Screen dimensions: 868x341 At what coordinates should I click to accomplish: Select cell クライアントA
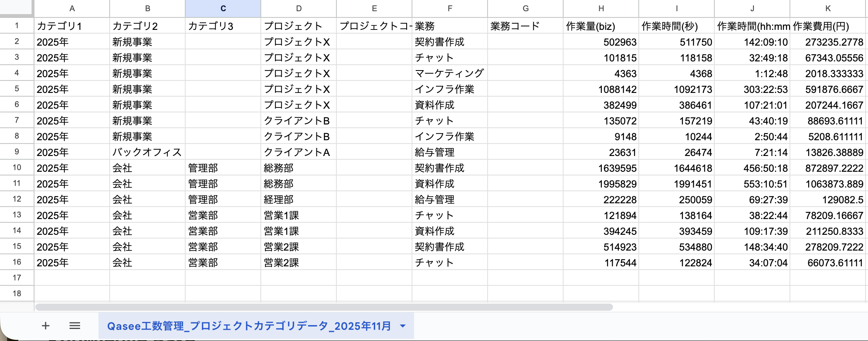coord(299,152)
